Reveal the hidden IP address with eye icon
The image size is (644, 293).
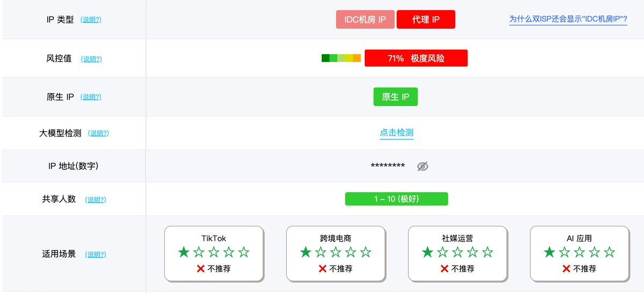pos(423,166)
